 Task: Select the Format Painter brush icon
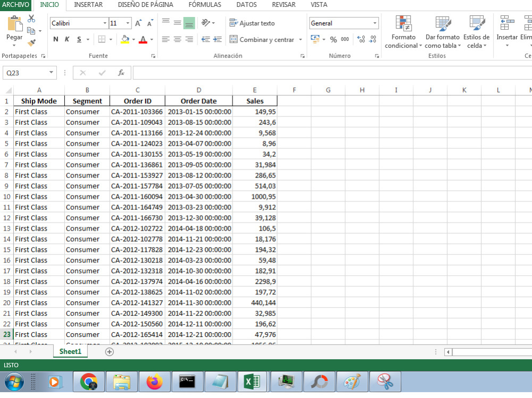tap(31, 43)
